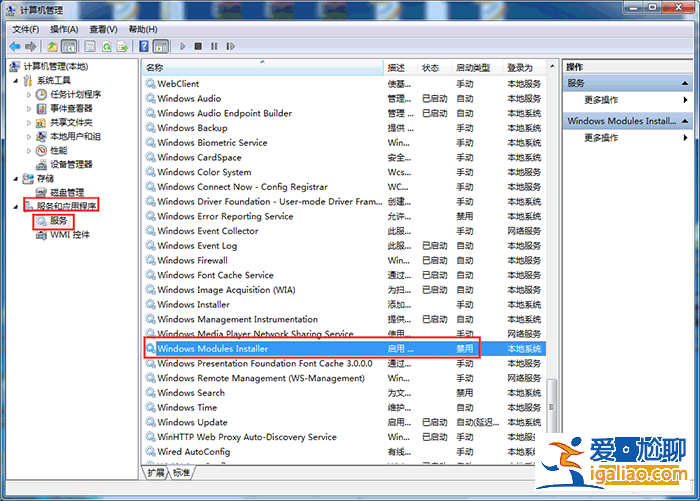Image resolution: width=700 pixels, height=501 pixels.
Task: Select the WebClient service row
Action: 345,84
